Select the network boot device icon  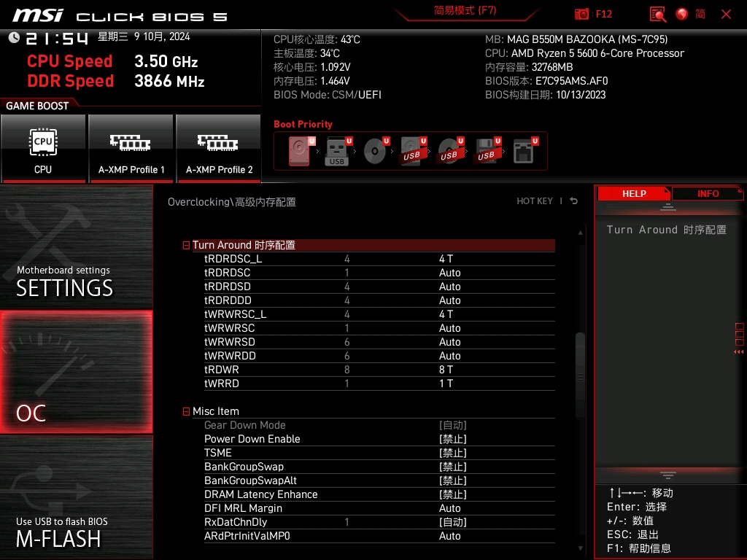pos(525,151)
